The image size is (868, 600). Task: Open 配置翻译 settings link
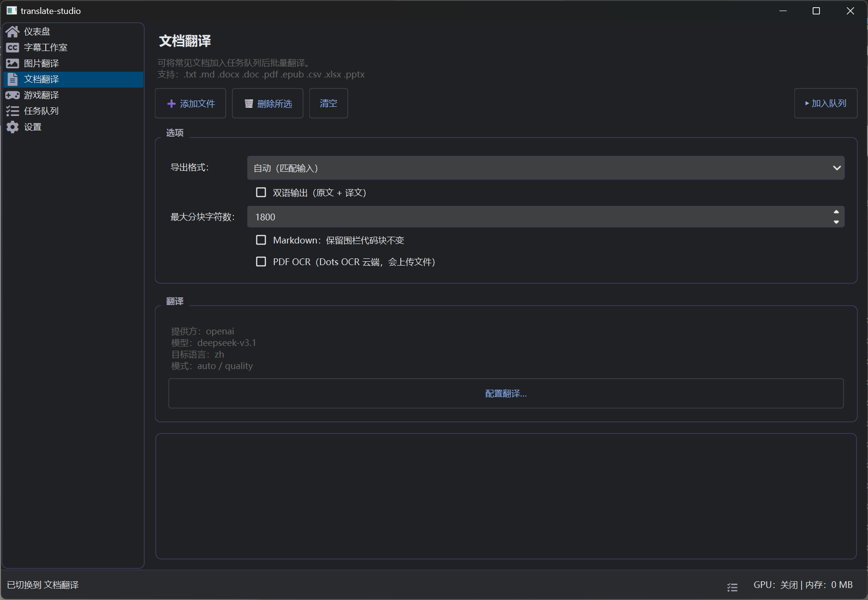pos(506,393)
